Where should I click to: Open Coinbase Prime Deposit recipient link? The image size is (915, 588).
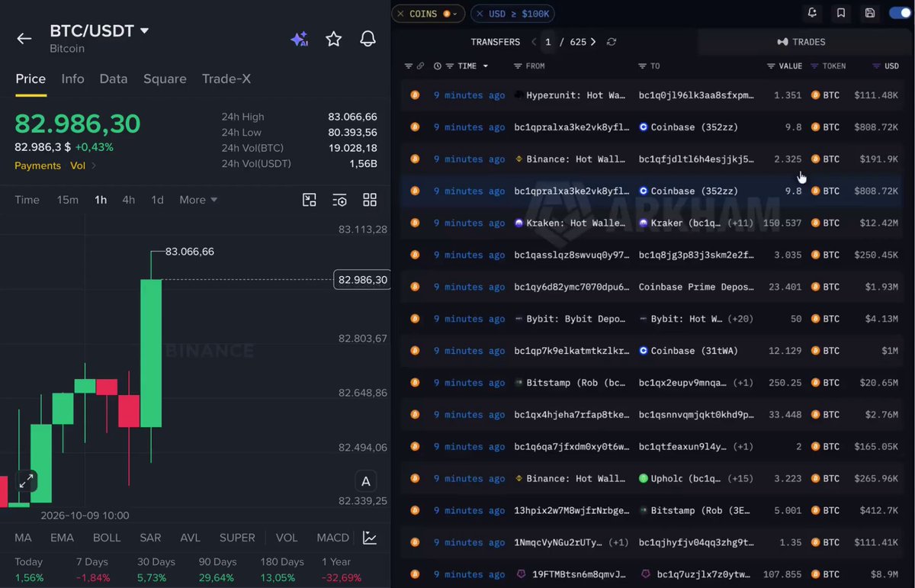tap(696, 287)
